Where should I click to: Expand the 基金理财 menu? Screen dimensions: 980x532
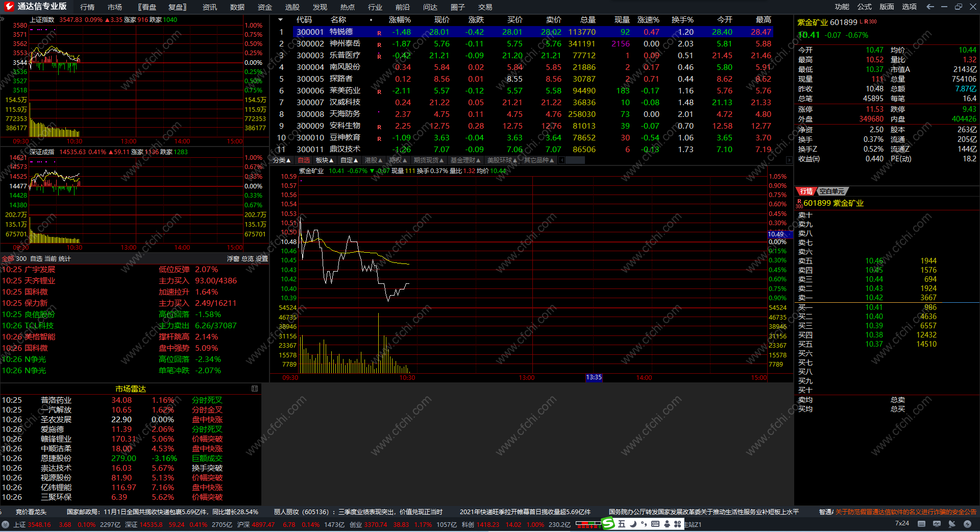[x=465, y=160]
